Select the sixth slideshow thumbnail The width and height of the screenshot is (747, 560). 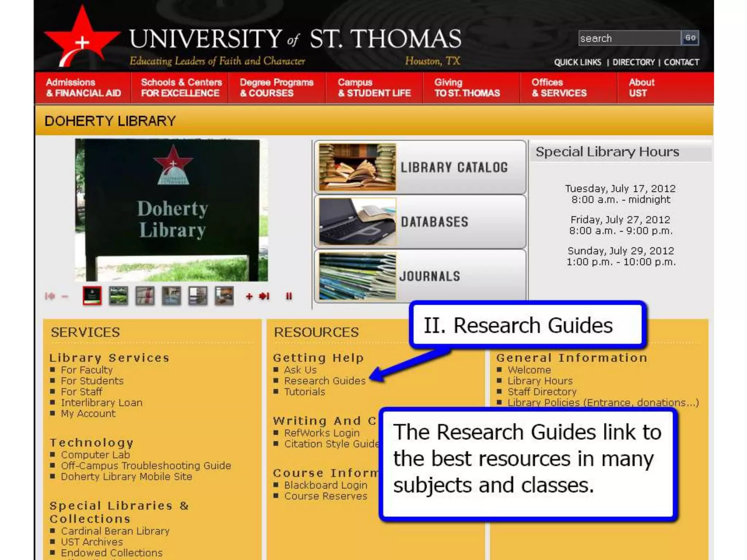pos(224,295)
